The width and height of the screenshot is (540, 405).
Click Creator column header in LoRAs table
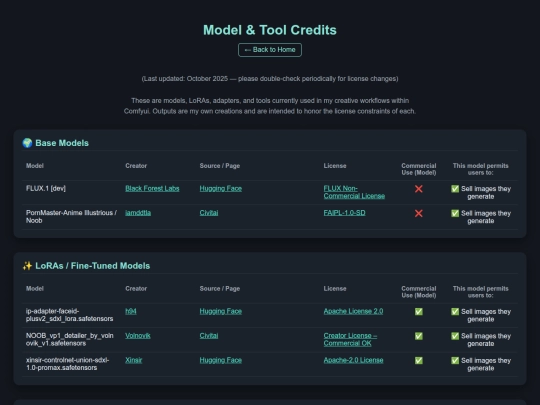coord(136,289)
